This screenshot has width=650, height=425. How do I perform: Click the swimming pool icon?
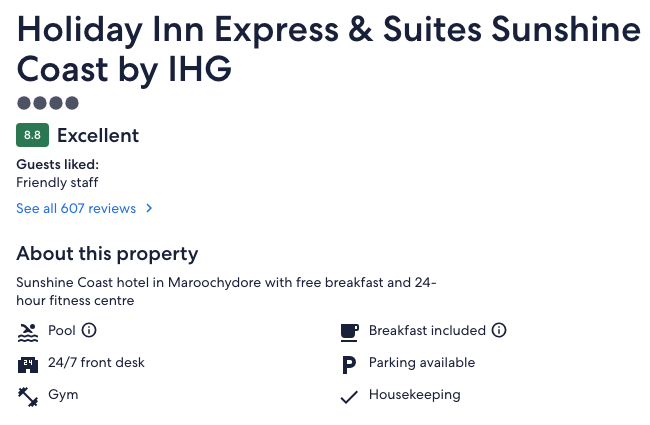tap(28, 331)
